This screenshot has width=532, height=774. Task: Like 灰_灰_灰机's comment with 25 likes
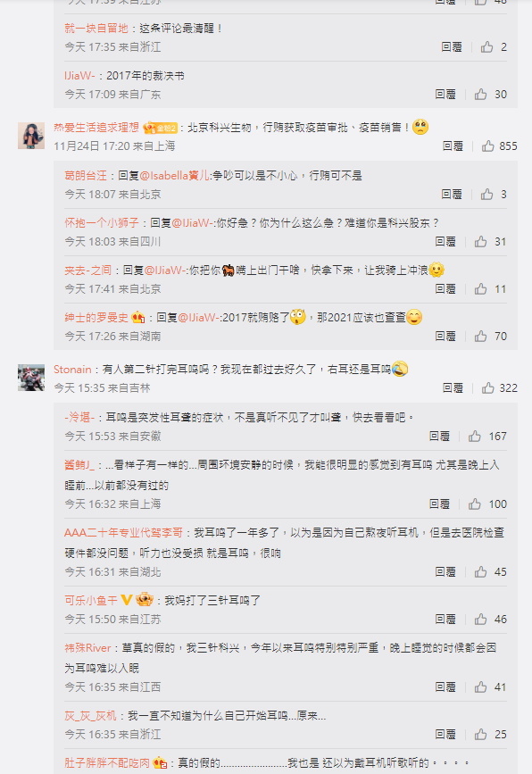tap(481, 735)
